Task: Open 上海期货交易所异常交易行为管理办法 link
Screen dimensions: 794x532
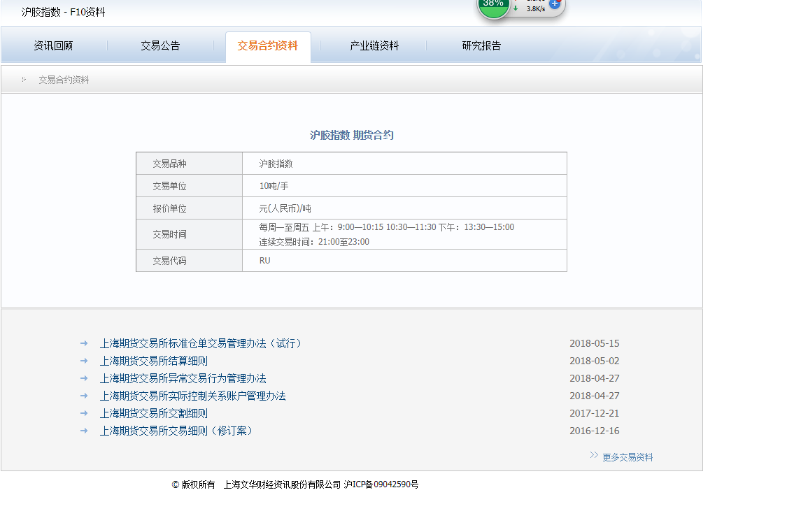Action: (183, 378)
